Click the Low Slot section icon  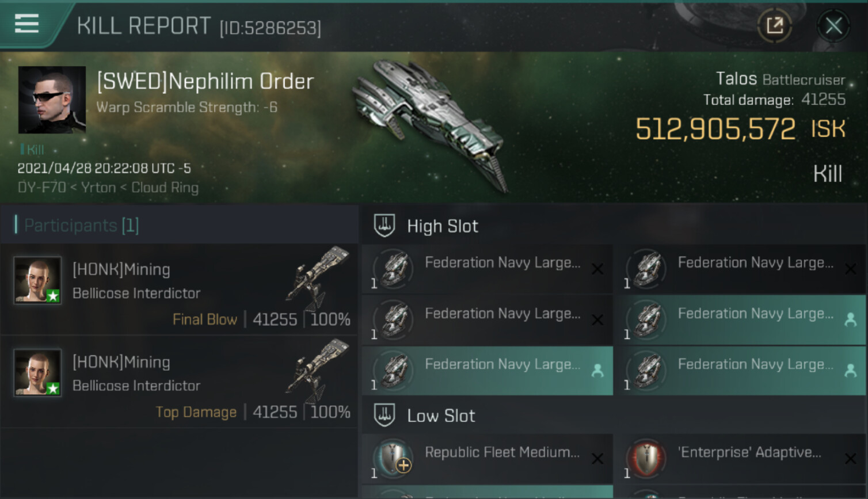[384, 415]
